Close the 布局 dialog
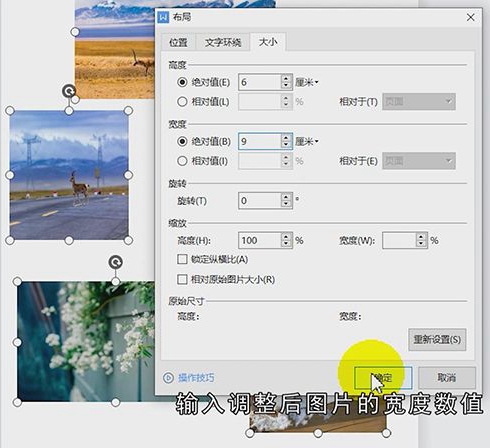This screenshot has width=490, height=448. click(x=471, y=17)
